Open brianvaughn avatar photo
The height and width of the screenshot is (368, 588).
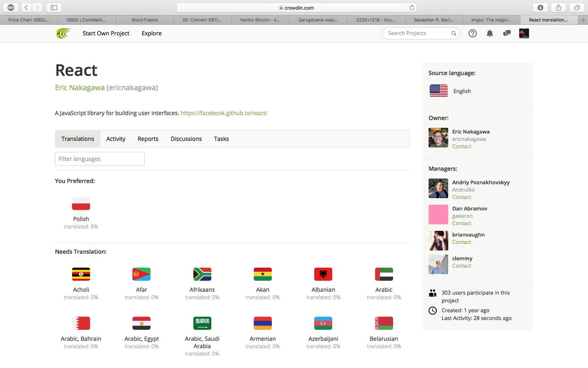(438, 241)
